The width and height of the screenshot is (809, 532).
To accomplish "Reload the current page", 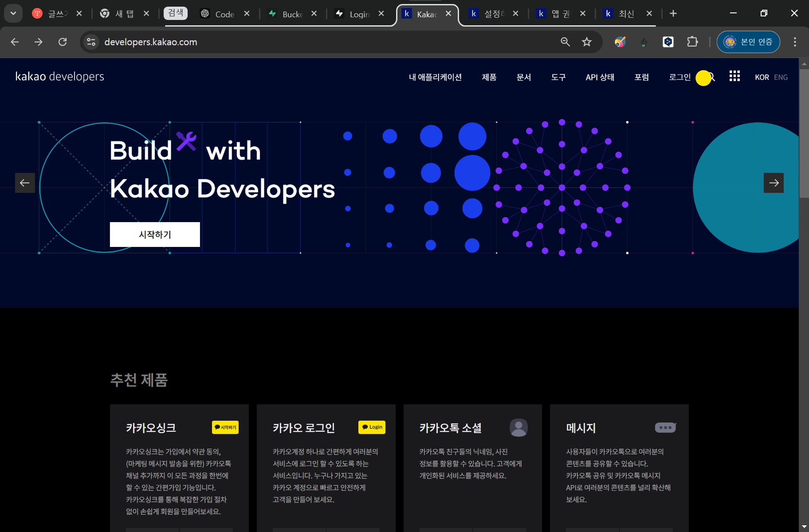I will pos(63,42).
